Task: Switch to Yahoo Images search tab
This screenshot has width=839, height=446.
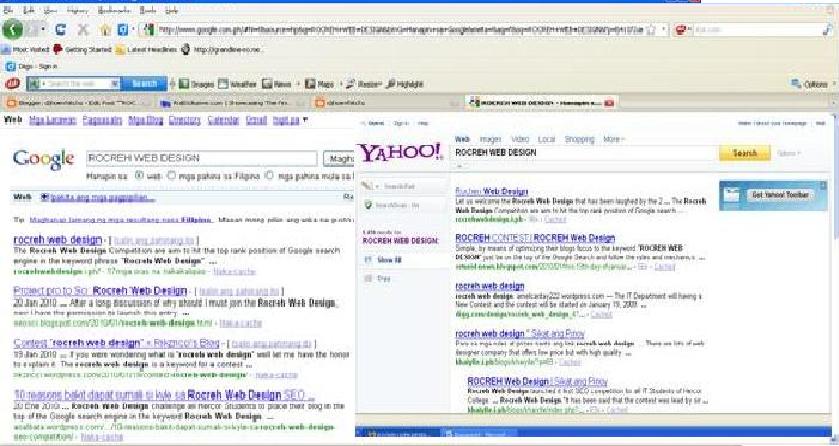Action: pyautogui.click(x=490, y=139)
